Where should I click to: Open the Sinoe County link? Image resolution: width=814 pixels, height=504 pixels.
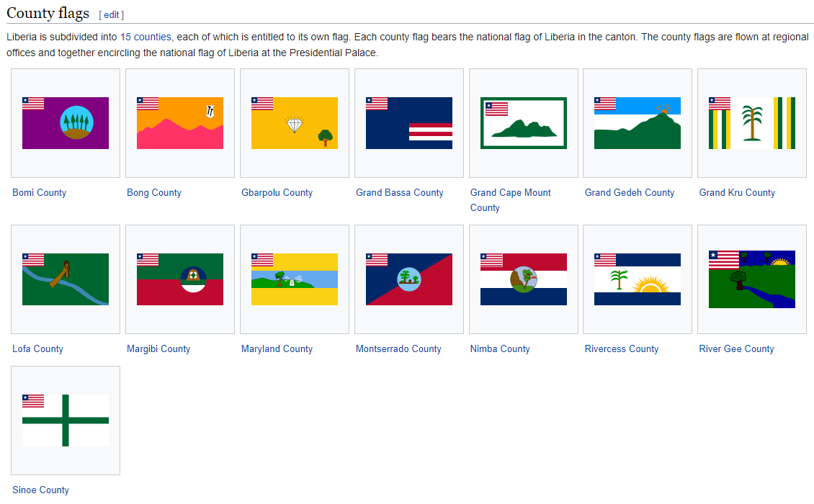point(40,490)
